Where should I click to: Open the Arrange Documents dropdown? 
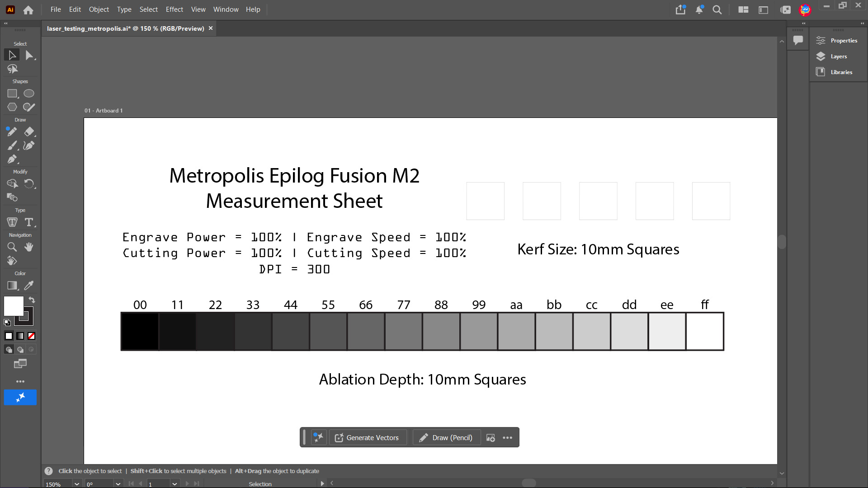point(743,9)
